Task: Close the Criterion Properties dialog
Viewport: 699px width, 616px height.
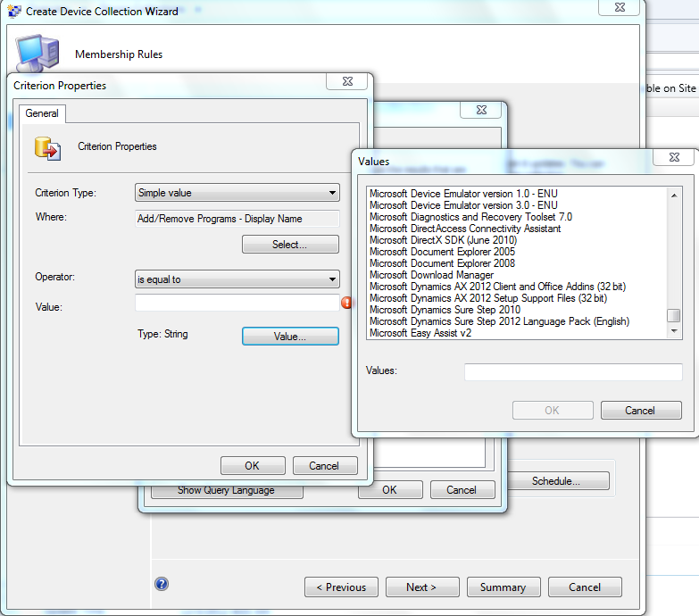Action: tap(347, 81)
